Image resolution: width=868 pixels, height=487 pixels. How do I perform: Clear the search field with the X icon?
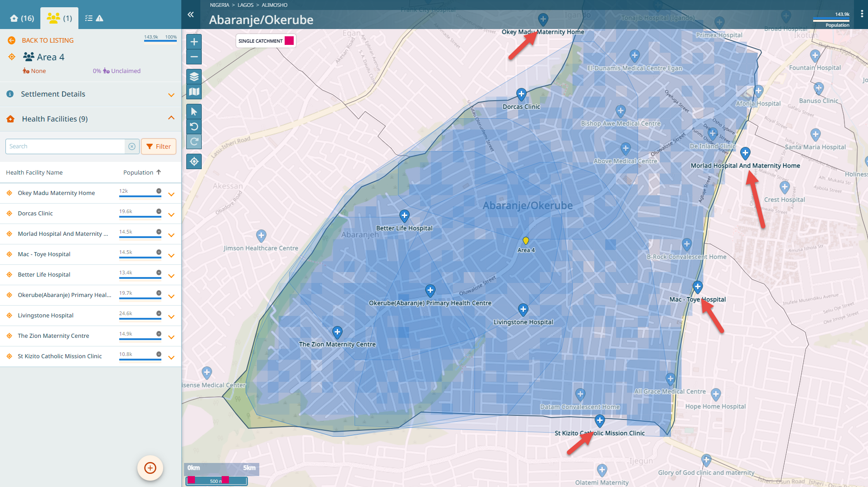point(132,146)
